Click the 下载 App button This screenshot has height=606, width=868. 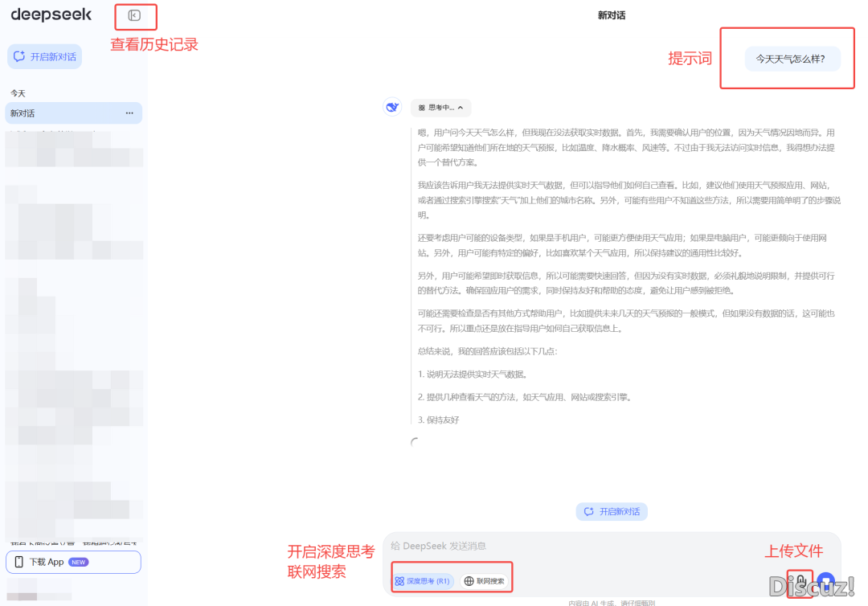click(74, 562)
